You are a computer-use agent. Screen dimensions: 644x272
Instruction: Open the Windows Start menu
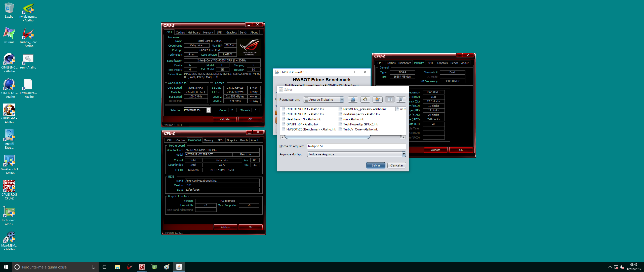tap(6, 267)
